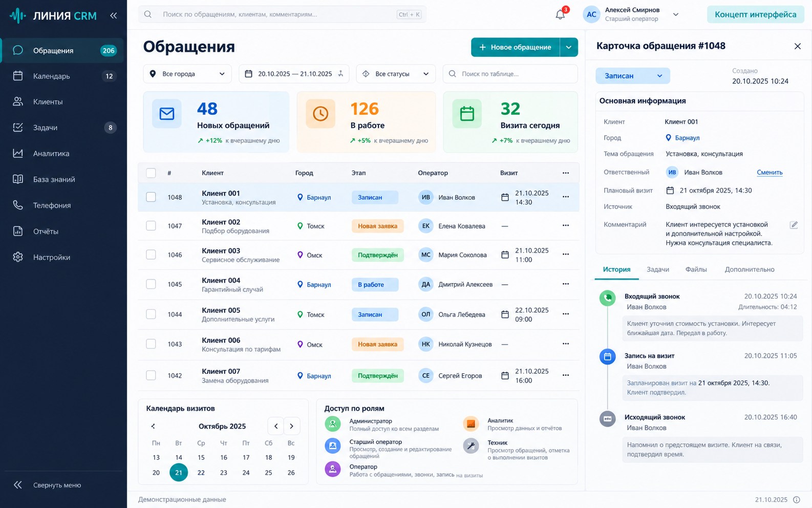
Task: Select checkbox for request 1046
Action: click(151, 255)
